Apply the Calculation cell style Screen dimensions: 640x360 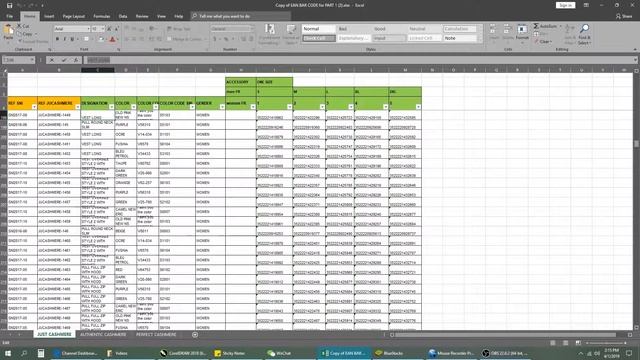coord(460,29)
